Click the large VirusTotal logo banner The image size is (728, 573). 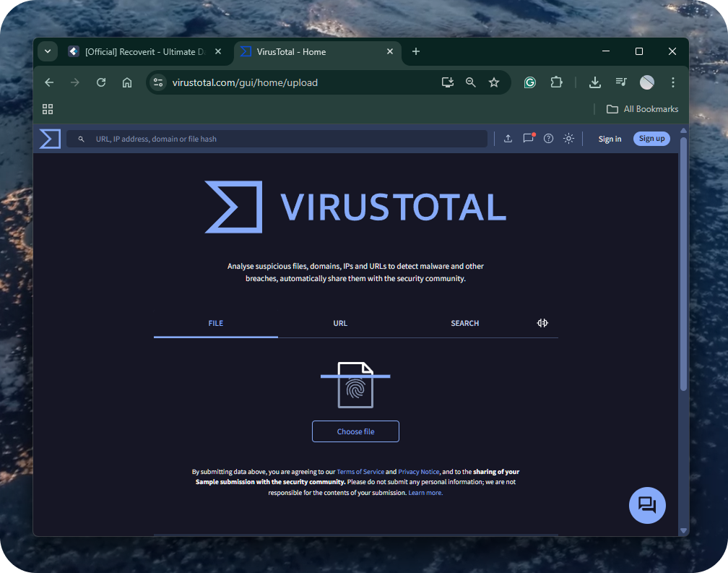tap(355, 207)
